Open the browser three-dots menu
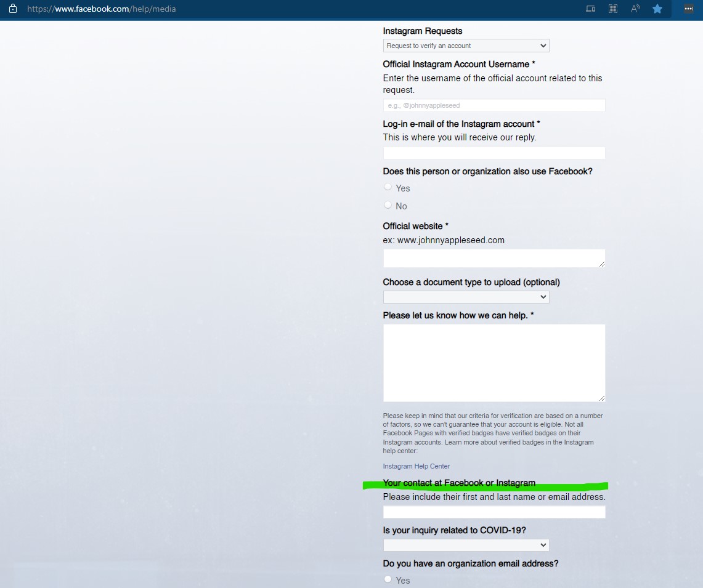 click(x=689, y=9)
